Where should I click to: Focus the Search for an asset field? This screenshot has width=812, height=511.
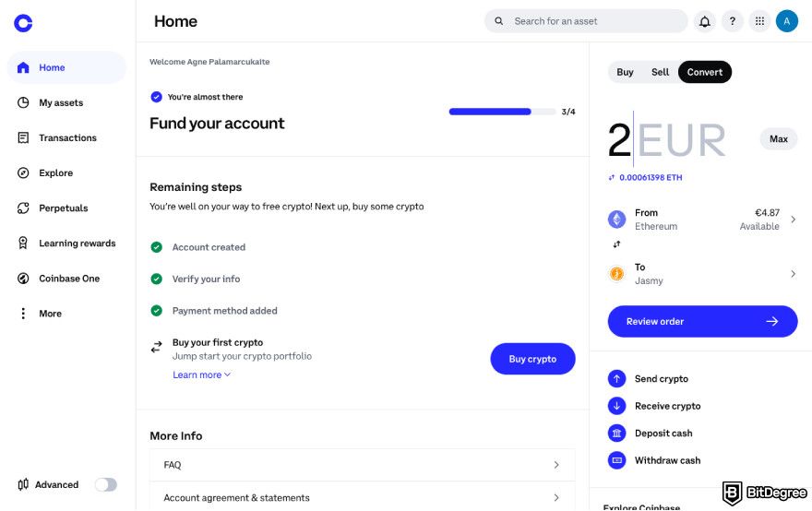click(x=586, y=21)
